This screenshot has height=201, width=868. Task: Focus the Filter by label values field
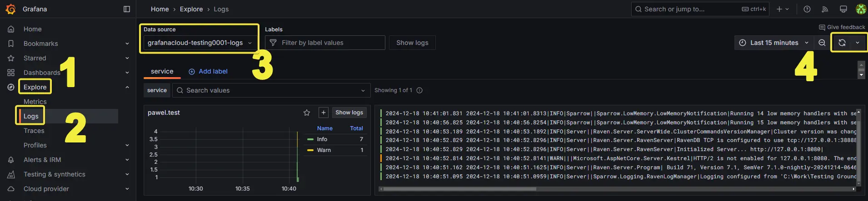click(325, 43)
